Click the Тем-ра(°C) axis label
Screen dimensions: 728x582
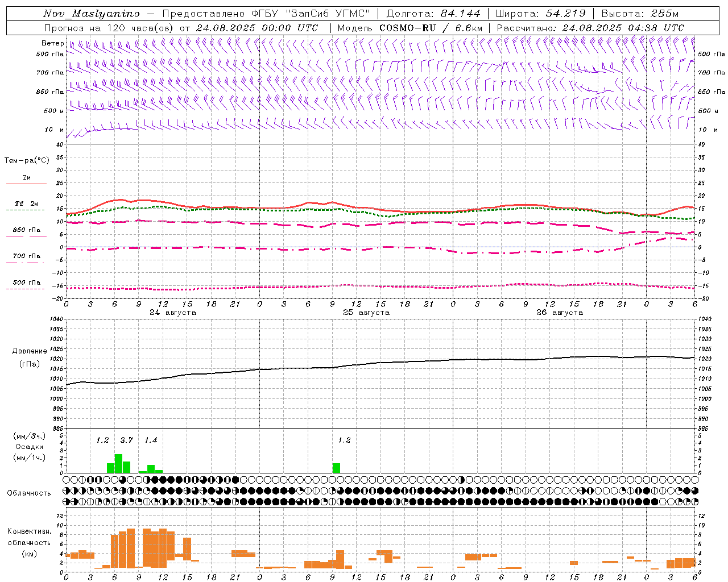pyautogui.click(x=27, y=161)
